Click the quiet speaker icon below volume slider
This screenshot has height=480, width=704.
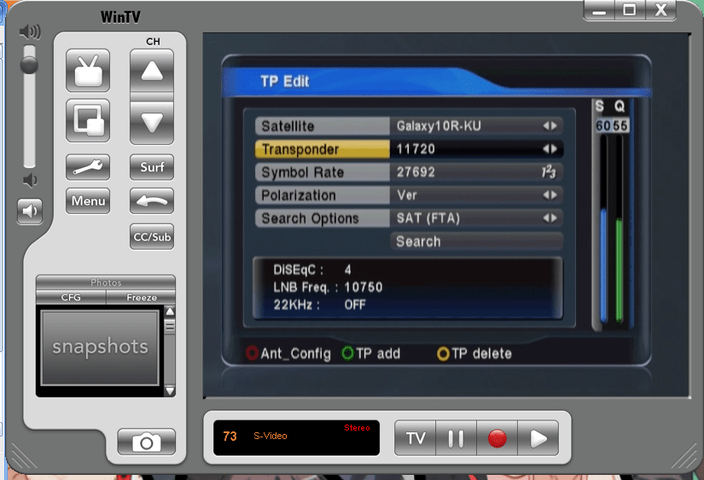coord(30,181)
